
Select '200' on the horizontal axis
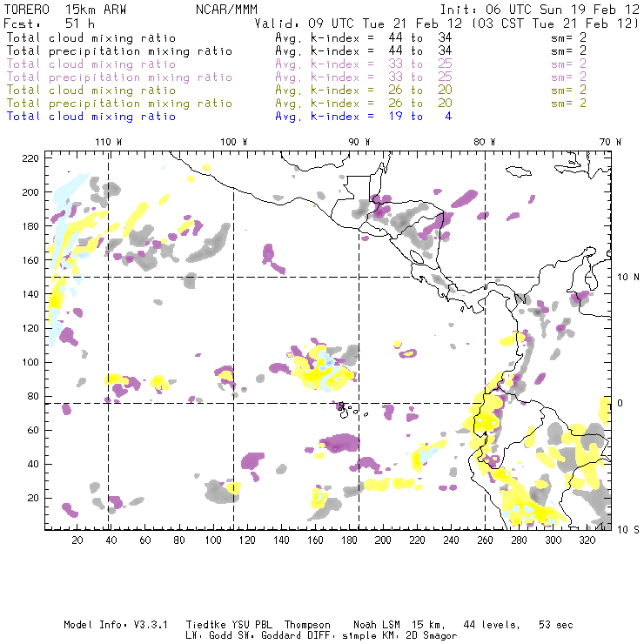click(383, 540)
